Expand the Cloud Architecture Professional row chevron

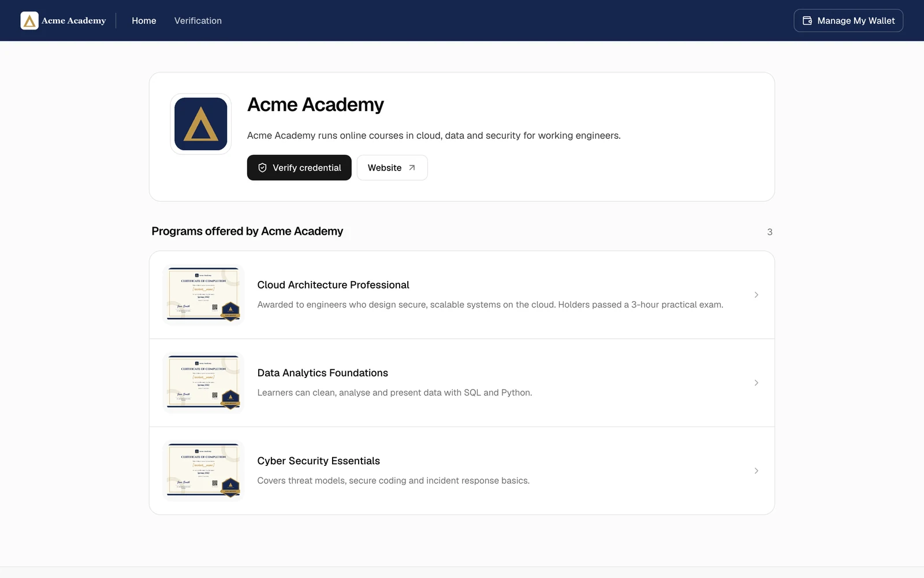coord(756,295)
